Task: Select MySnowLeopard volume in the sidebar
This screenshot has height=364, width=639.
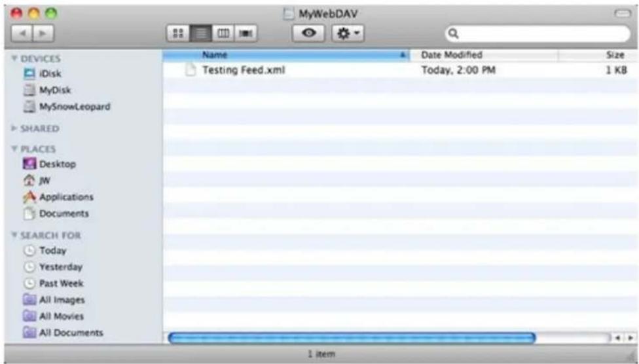Action: 67,107
